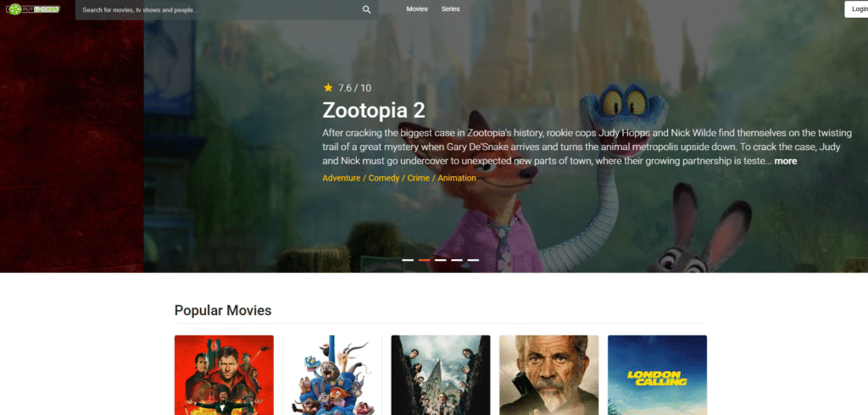This screenshot has height=415, width=868.
Task: Select the first carousel slide indicator
Action: pos(408,260)
